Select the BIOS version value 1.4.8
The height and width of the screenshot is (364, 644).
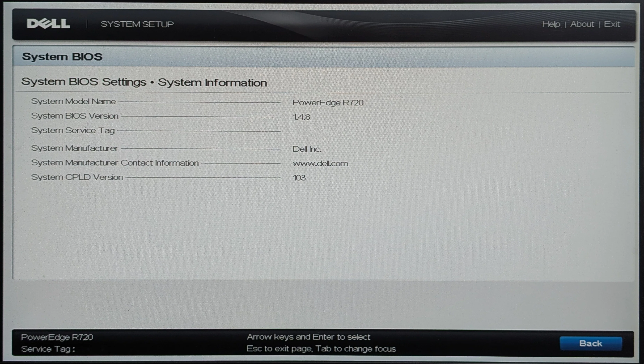pos(301,117)
